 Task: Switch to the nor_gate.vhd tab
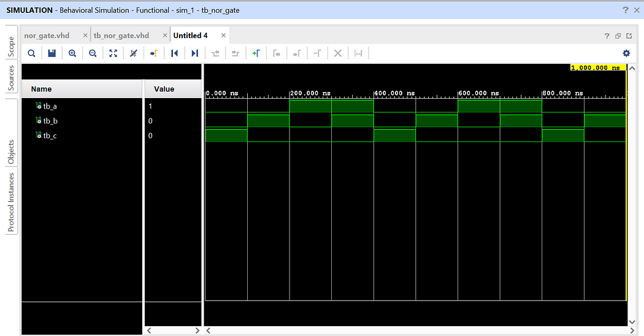click(x=47, y=36)
